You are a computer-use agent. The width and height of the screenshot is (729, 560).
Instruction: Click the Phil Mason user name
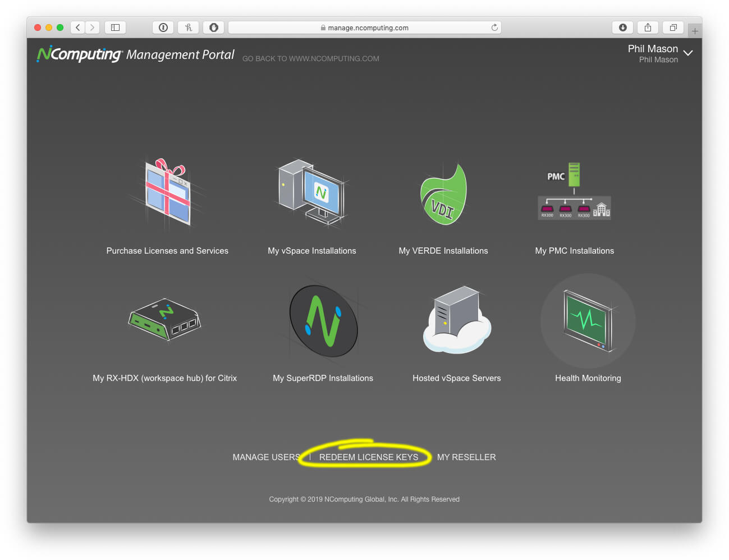tap(653, 49)
